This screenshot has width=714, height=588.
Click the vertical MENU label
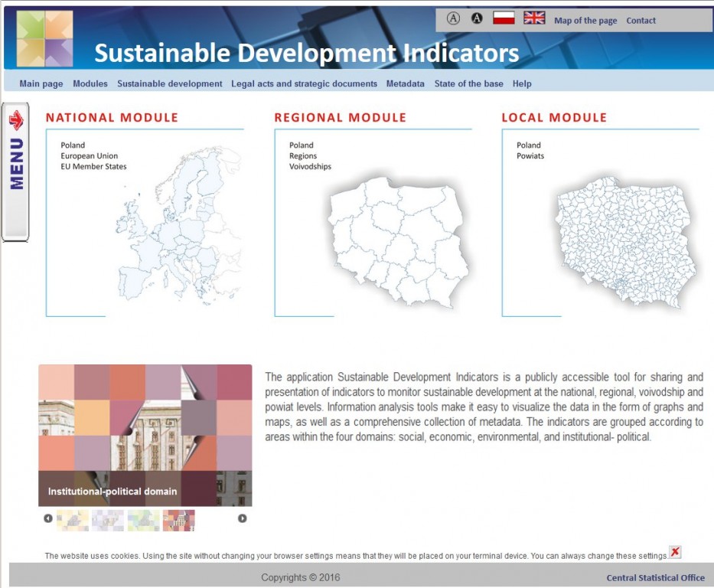(x=16, y=164)
